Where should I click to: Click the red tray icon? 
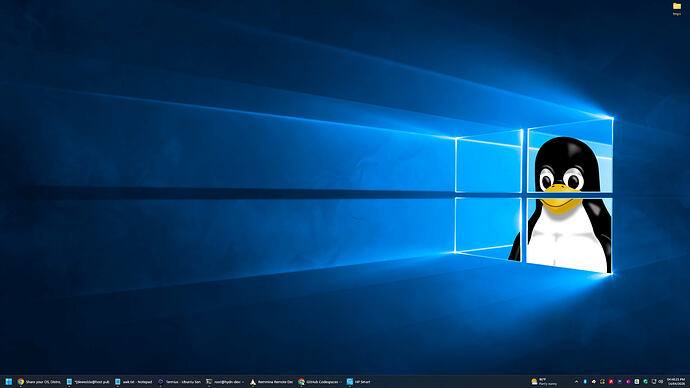tap(611, 382)
